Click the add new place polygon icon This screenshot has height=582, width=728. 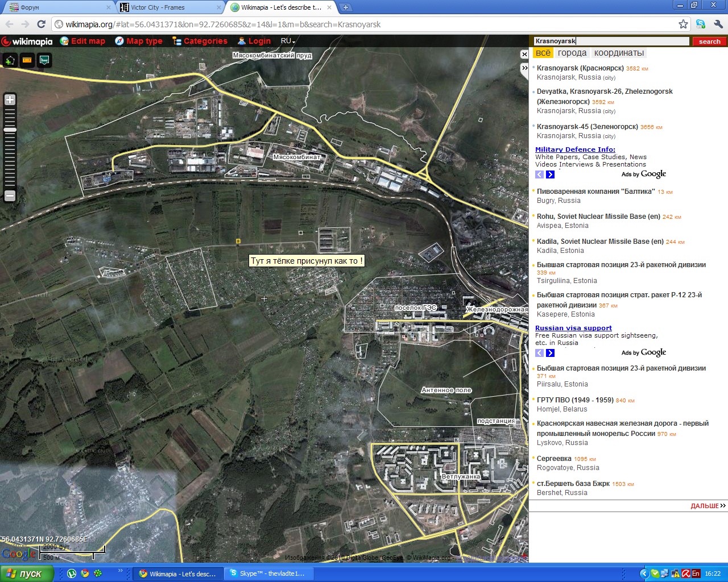tap(10, 60)
